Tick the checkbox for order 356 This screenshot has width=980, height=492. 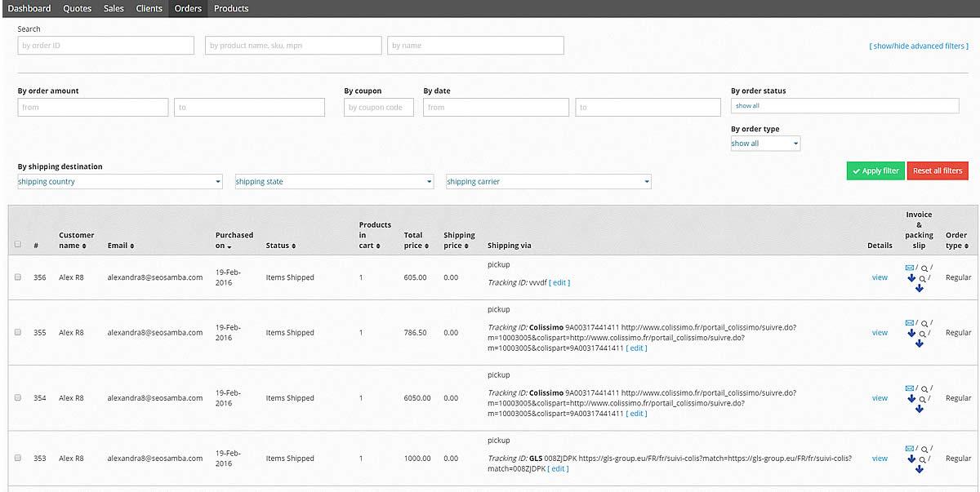tap(18, 277)
